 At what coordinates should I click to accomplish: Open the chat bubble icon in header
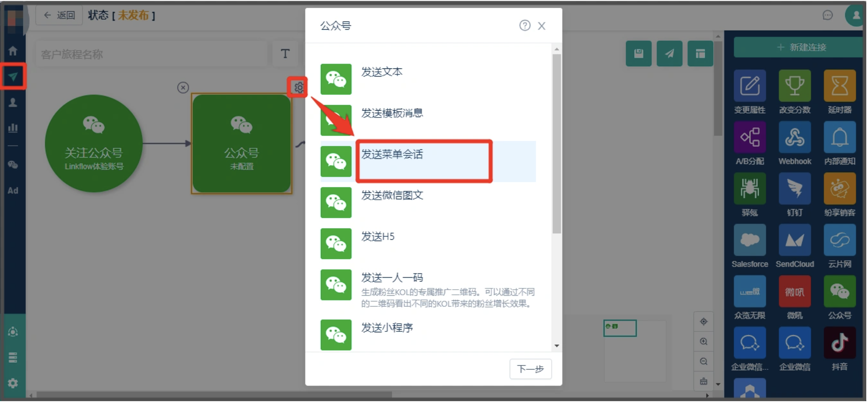828,15
